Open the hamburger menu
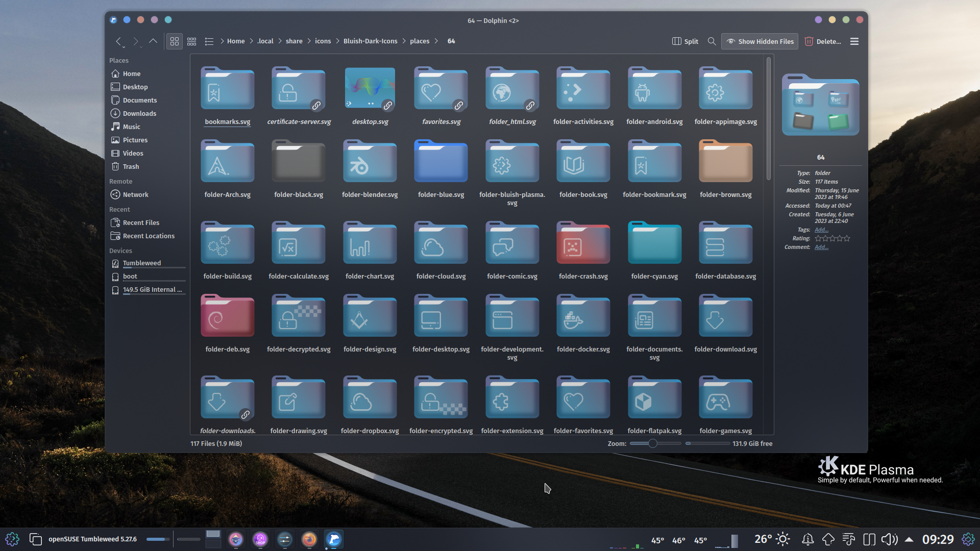Screen dimensions: 980x551 pos(854,41)
